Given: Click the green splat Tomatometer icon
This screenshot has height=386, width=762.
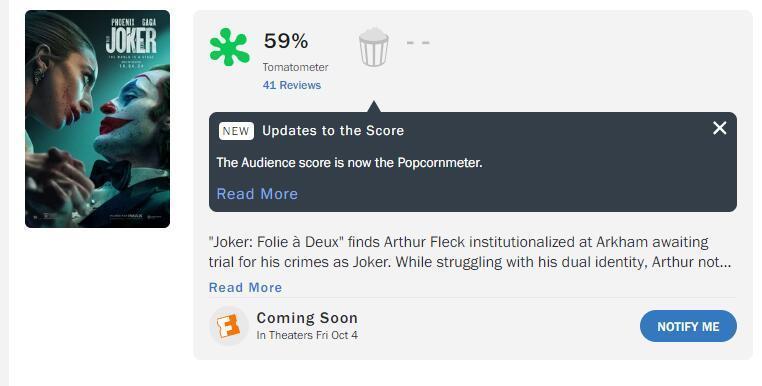Looking at the screenshot, I should pos(229,47).
